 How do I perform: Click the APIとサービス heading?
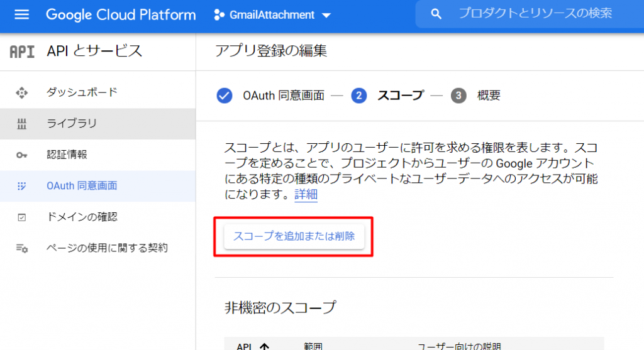[94, 52]
